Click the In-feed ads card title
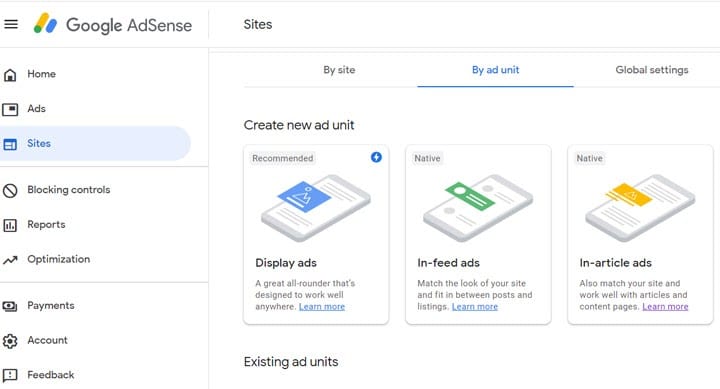The image size is (720, 389). tap(448, 263)
